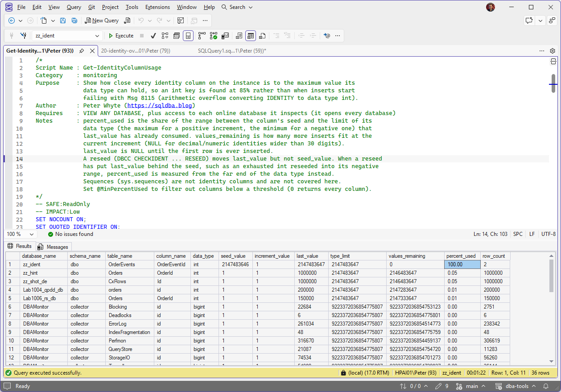Select Results to Text icon
Screen dimensions: 561x392
pos(239,36)
